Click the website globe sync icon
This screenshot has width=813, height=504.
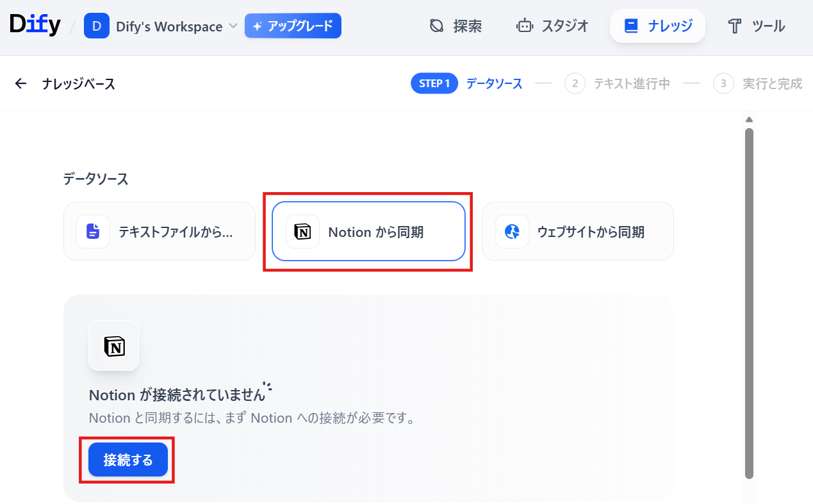tap(512, 231)
